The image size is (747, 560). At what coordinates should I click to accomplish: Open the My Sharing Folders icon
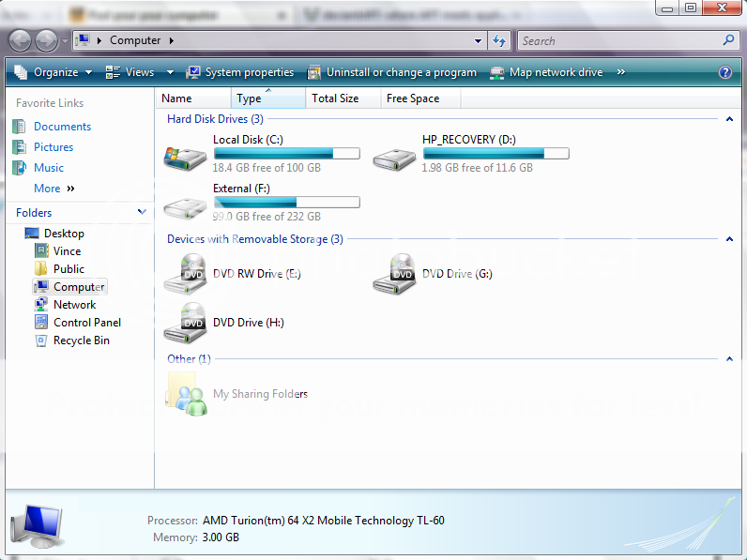point(186,393)
